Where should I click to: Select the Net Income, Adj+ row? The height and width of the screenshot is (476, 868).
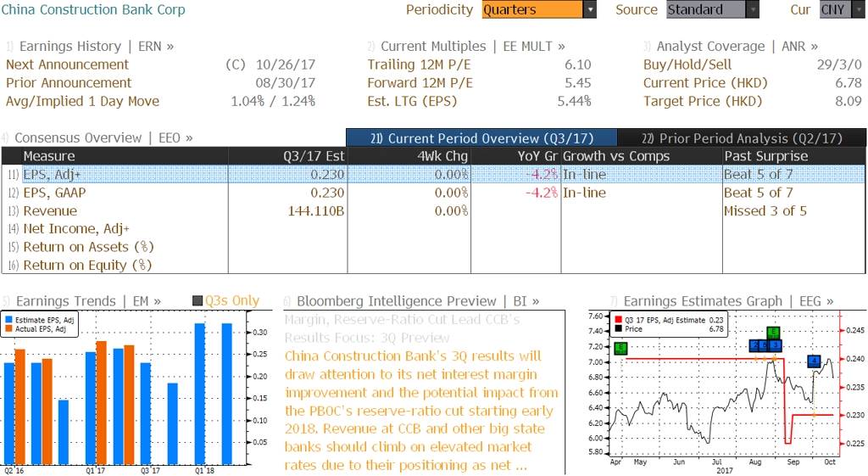pos(433,228)
